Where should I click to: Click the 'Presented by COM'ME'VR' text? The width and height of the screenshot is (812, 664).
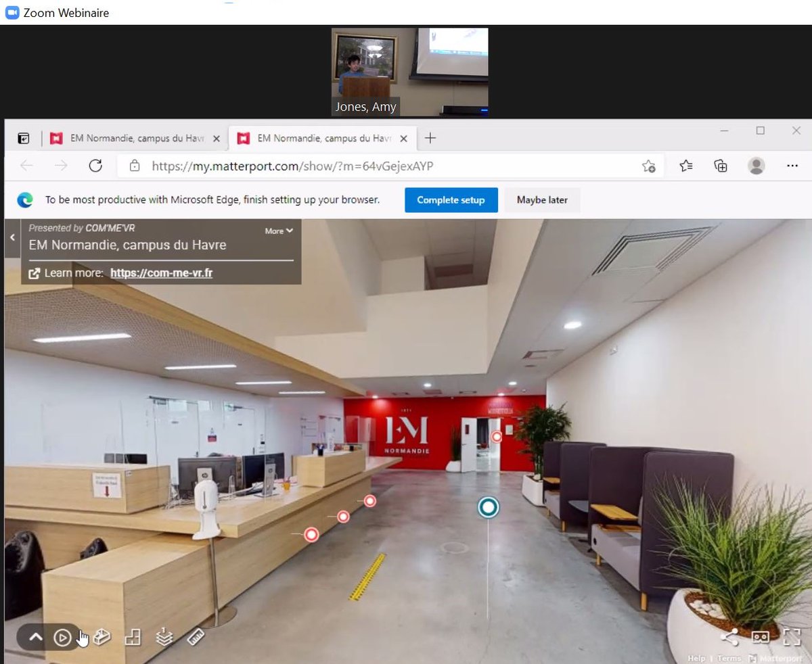click(81, 229)
